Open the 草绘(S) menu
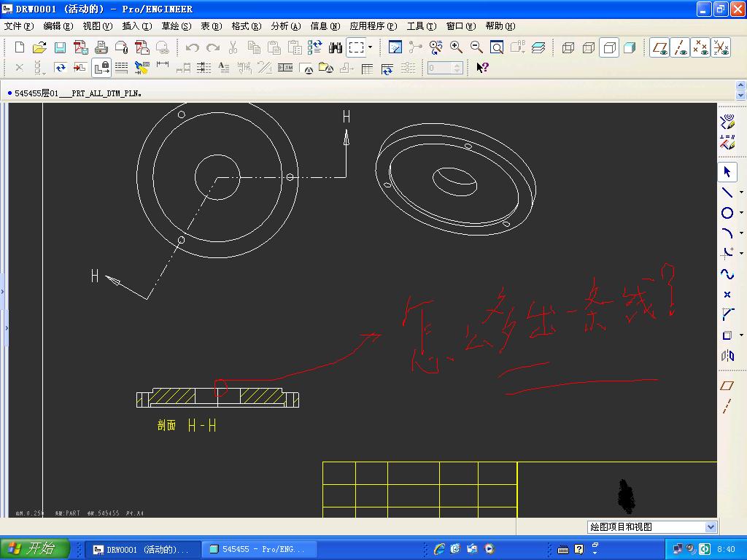The height and width of the screenshot is (560, 747). [177, 26]
